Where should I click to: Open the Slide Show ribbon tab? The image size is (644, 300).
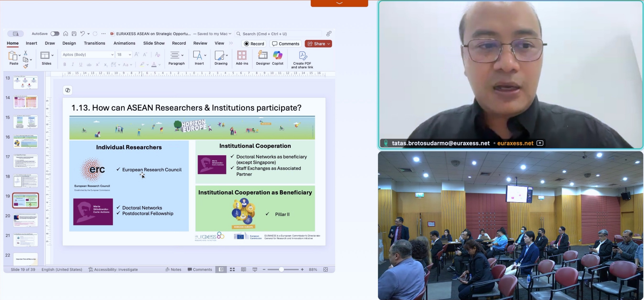(154, 43)
